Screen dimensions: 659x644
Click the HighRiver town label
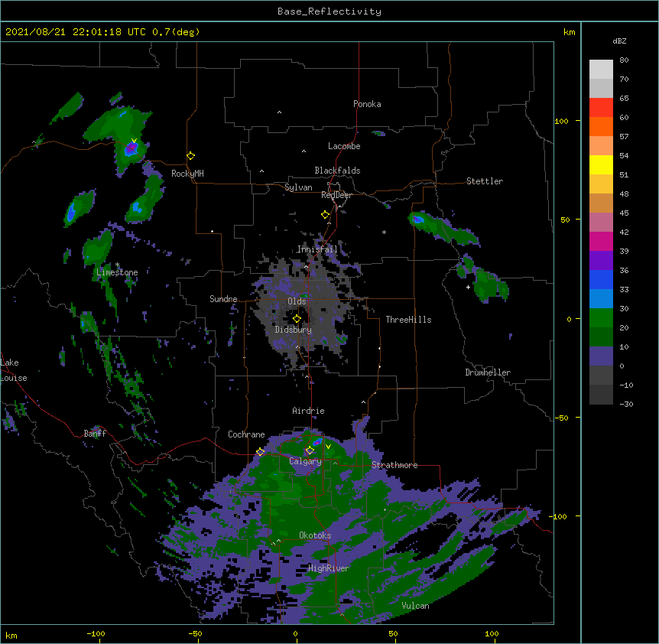click(329, 568)
